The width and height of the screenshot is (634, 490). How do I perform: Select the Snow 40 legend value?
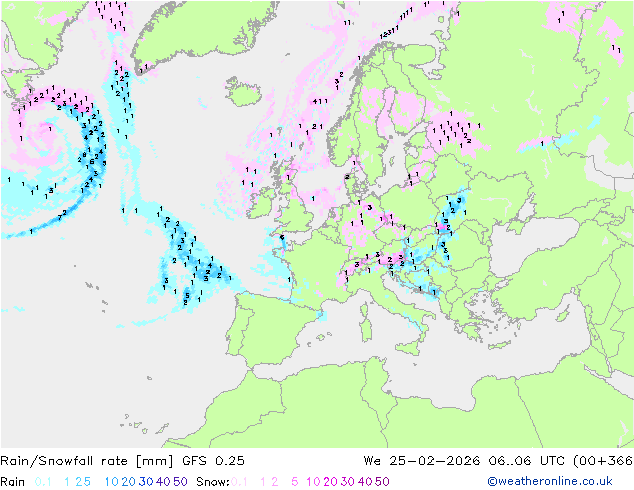[x=365, y=482]
